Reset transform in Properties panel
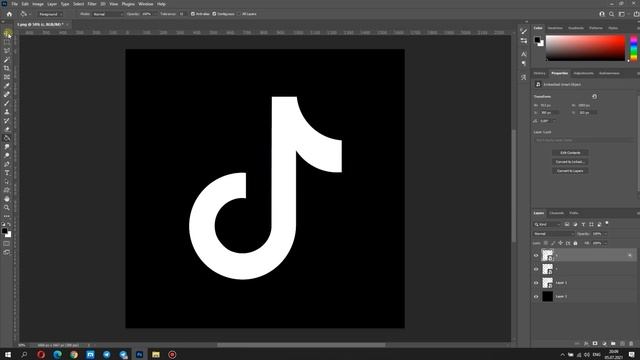The height and width of the screenshot is (360, 640). [594, 97]
